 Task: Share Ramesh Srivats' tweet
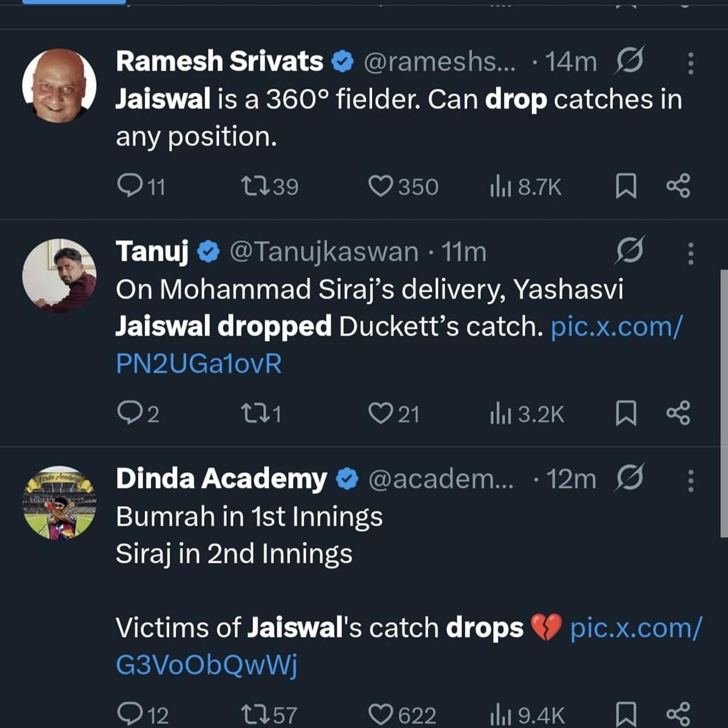pyautogui.click(x=678, y=186)
